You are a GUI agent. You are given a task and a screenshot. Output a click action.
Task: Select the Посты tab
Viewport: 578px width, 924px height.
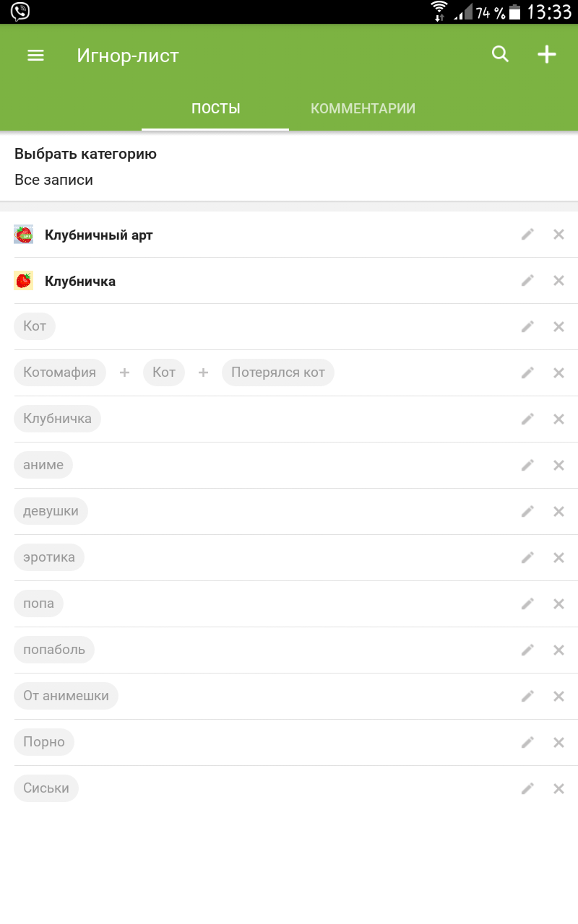pyautogui.click(x=215, y=109)
